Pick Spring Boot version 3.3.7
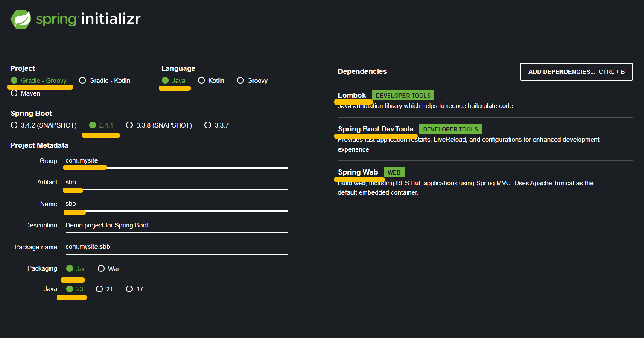 tap(217, 125)
